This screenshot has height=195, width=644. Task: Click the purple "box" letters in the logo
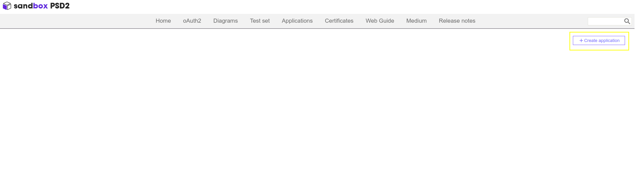coord(40,6)
